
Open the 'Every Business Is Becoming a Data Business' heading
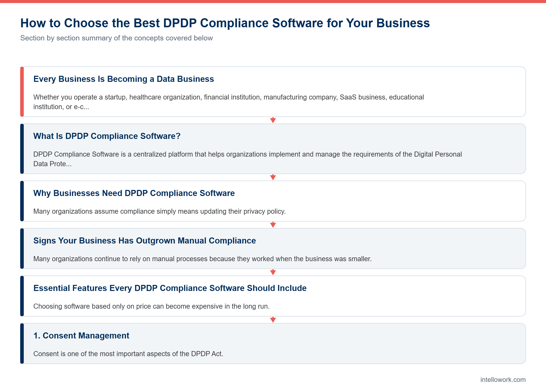click(124, 79)
